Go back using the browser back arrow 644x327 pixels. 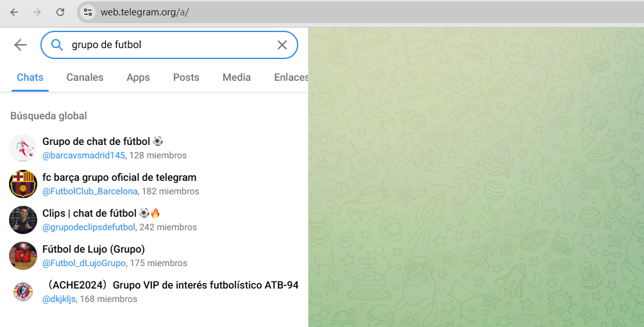[x=14, y=12]
